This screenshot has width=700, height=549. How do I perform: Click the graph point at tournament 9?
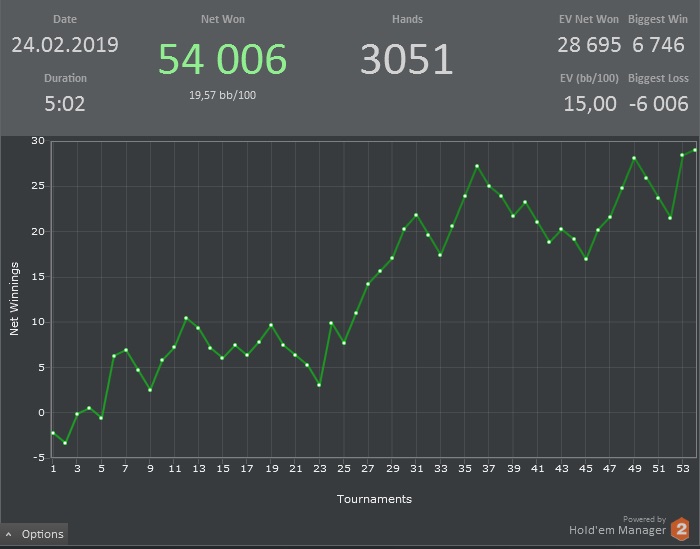tap(150, 390)
